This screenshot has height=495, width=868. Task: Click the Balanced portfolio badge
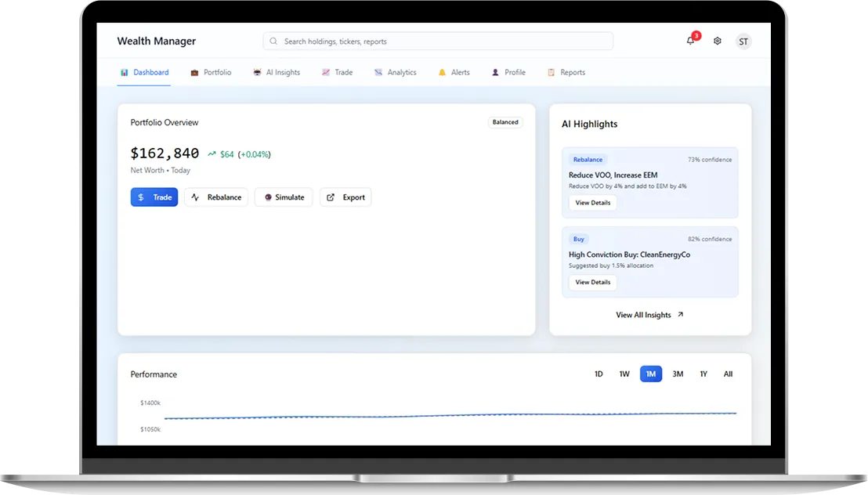click(505, 122)
